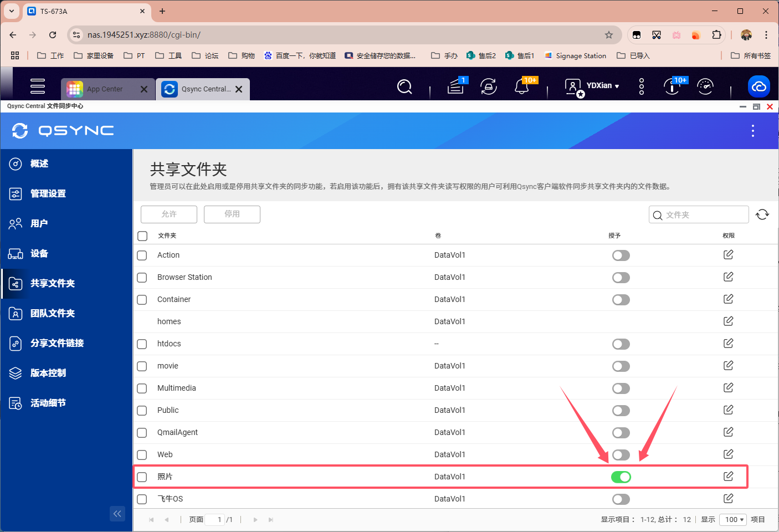Open Chrome profile avatar
The width and height of the screenshot is (779, 532).
pyautogui.click(x=746, y=35)
